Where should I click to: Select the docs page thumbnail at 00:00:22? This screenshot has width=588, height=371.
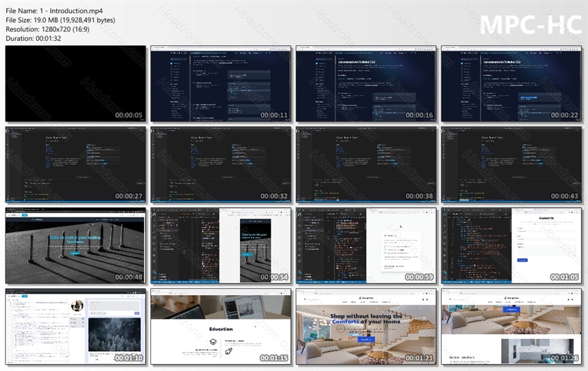pos(511,83)
